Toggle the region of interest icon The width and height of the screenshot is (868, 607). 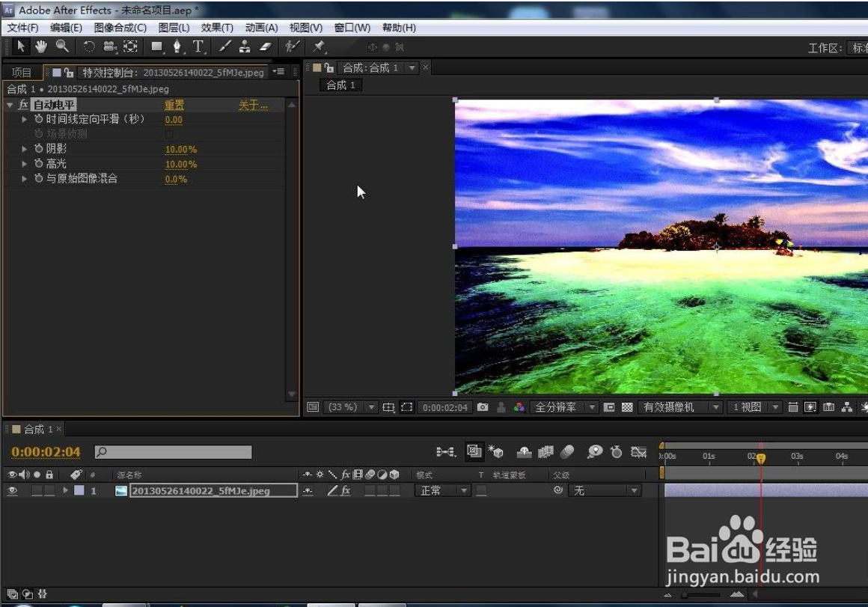coord(609,408)
